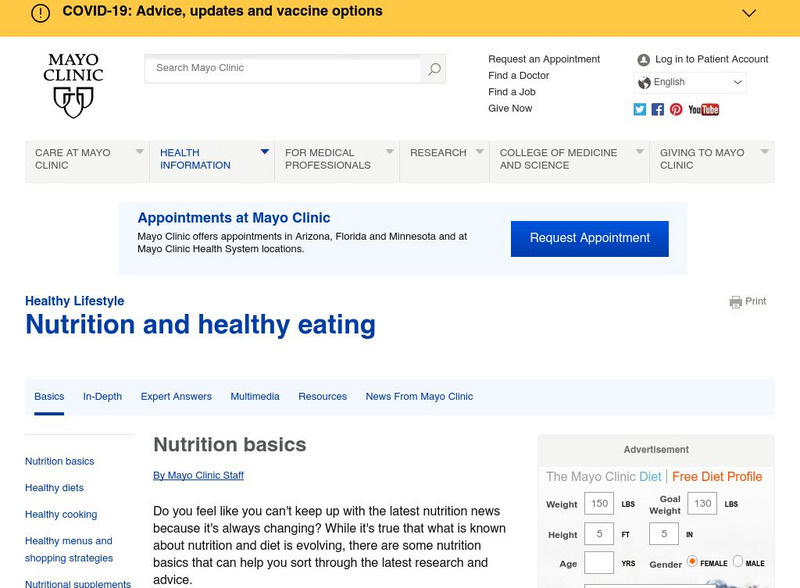Select the Male gender radio button

[x=738, y=562]
